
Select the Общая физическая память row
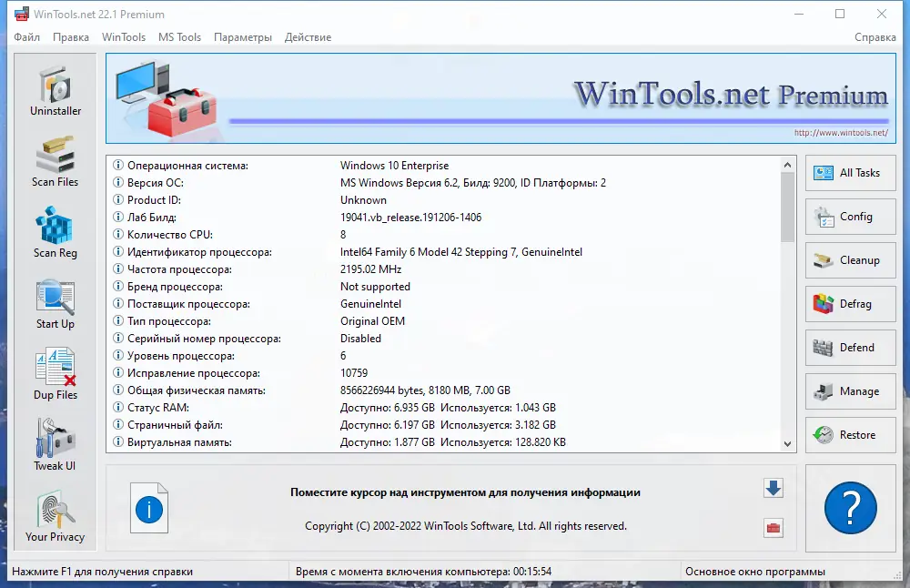point(444,390)
